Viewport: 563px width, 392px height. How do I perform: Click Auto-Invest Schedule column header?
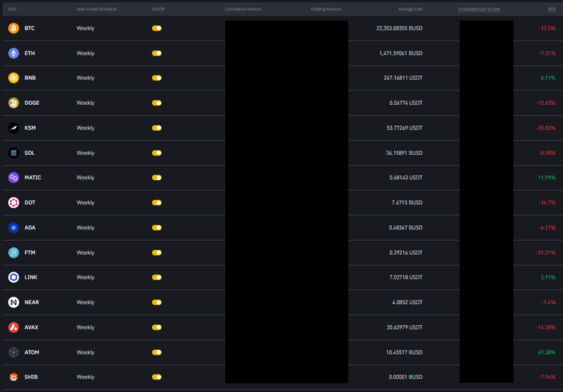tap(96, 9)
